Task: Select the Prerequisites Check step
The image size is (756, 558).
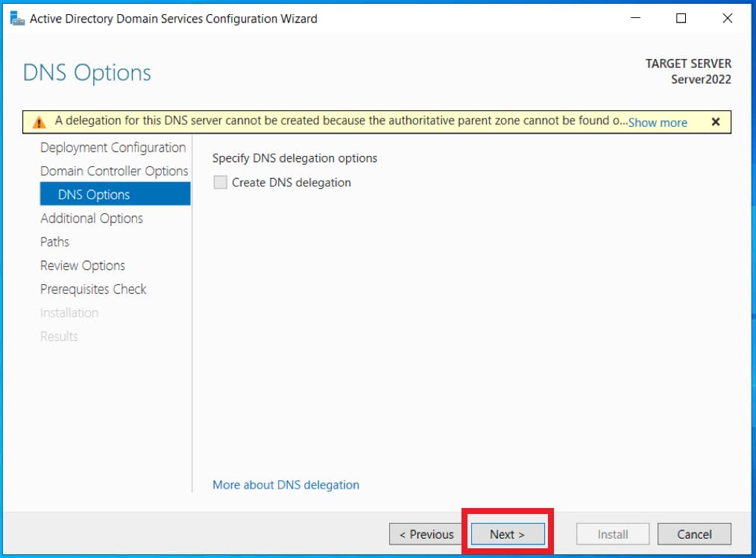Action: [93, 289]
